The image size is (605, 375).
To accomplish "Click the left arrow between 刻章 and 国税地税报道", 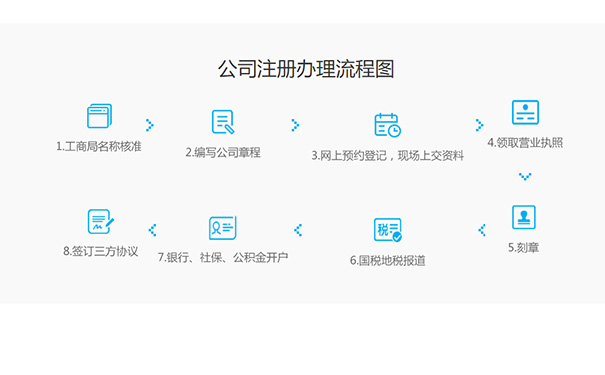I will pos(482,230).
